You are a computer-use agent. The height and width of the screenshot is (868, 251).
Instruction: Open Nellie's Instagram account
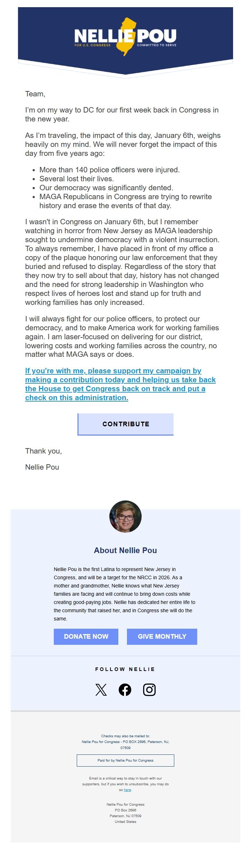150,689
